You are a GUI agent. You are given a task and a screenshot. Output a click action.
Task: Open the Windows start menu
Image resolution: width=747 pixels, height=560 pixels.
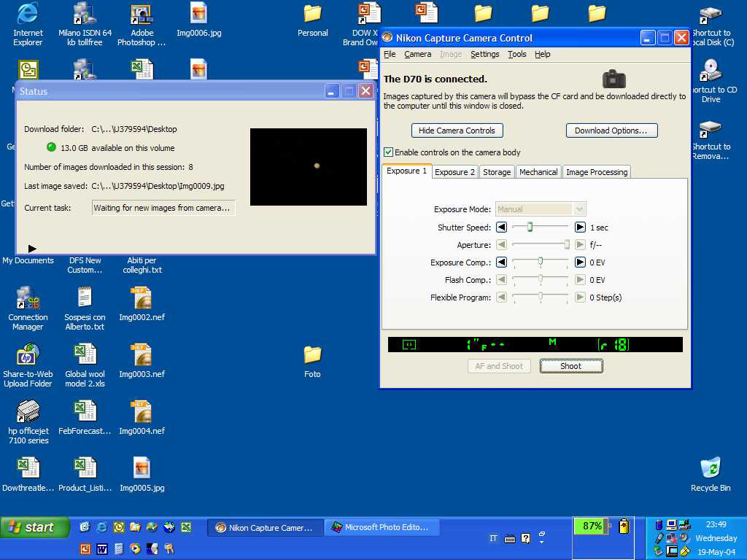click(x=34, y=527)
